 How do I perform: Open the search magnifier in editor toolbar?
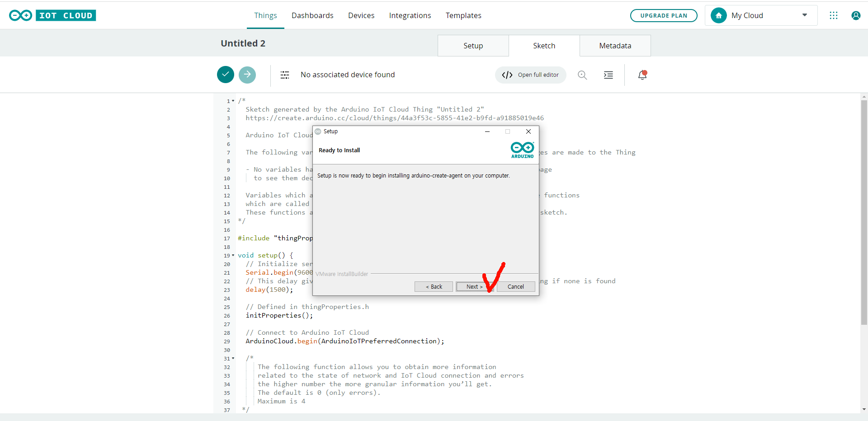(x=582, y=75)
